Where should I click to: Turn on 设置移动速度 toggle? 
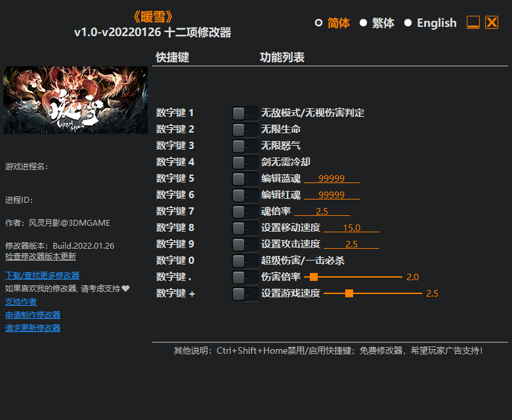click(245, 228)
